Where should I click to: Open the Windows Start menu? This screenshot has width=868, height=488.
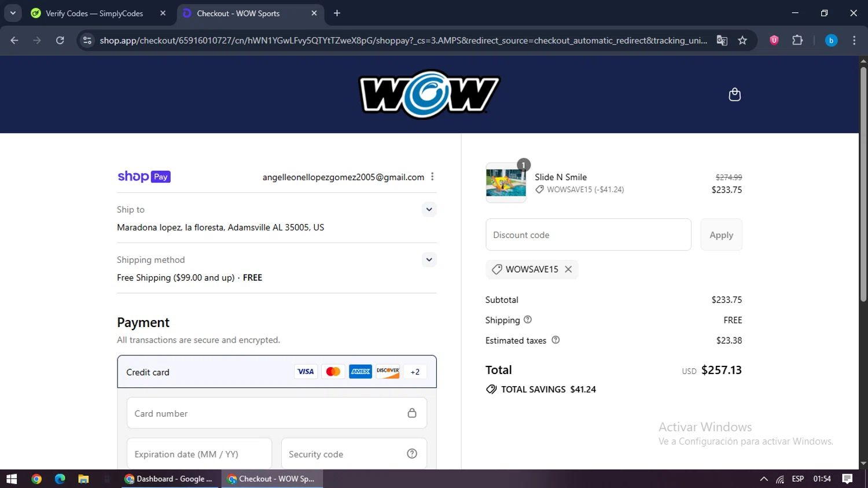click(12, 479)
